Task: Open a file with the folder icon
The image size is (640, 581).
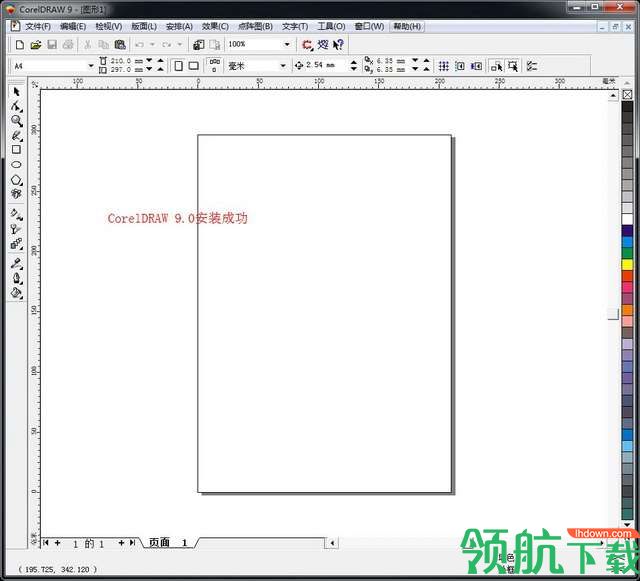Action: pyautogui.click(x=36, y=45)
